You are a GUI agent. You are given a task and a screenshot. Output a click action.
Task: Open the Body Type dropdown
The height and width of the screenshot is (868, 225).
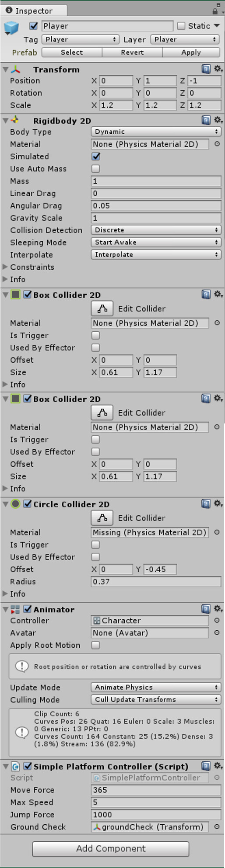click(x=156, y=132)
